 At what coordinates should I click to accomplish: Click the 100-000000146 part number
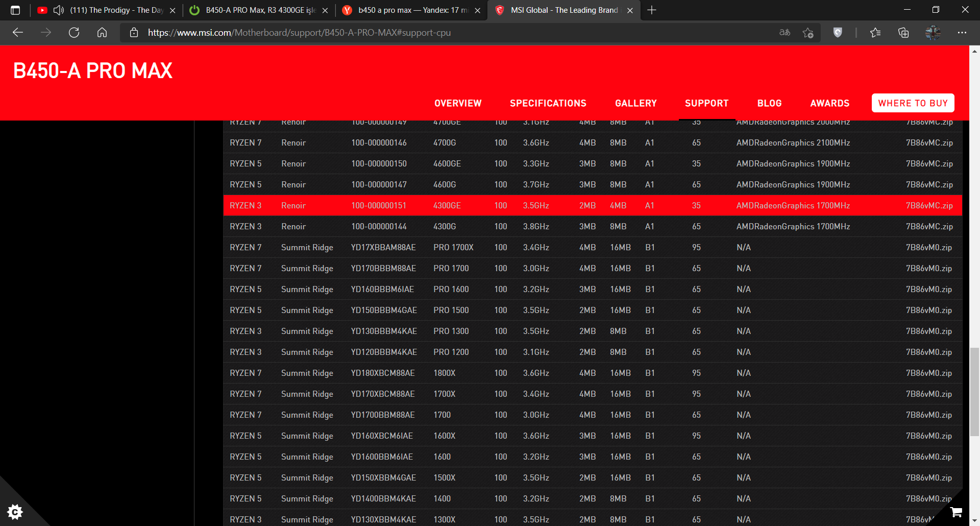coord(379,143)
